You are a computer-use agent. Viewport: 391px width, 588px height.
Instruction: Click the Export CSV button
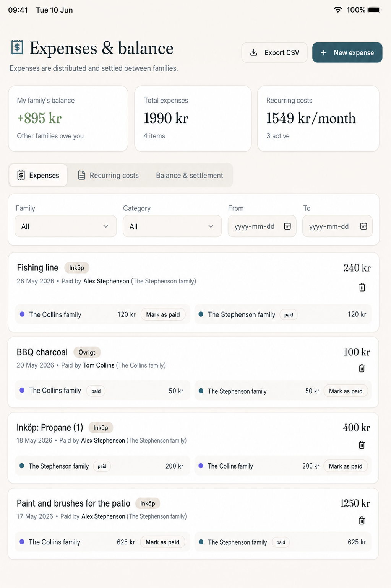tap(274, 52)
